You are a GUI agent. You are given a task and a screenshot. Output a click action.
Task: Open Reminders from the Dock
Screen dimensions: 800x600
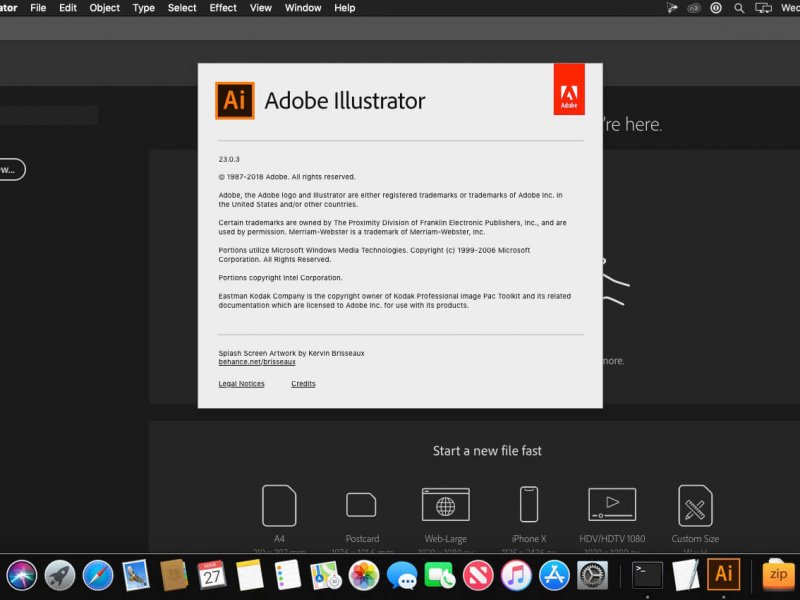[287, 575]
